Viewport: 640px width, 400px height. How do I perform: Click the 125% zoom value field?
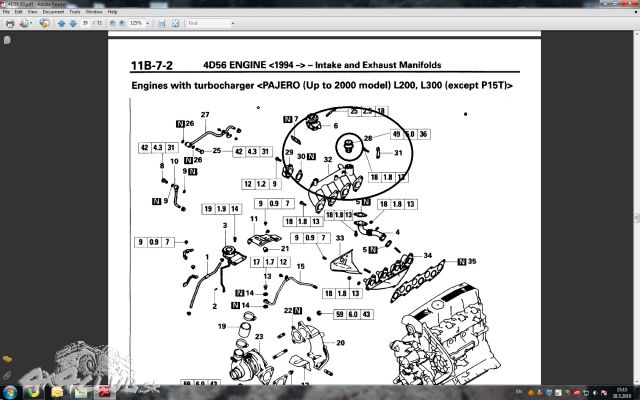point(136,23)
